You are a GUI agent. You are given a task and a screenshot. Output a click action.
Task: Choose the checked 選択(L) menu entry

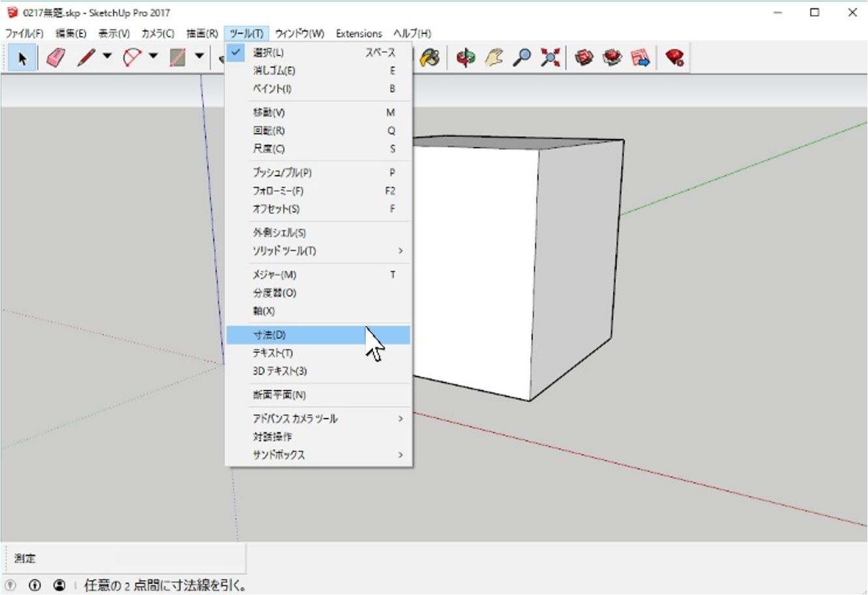318,53
